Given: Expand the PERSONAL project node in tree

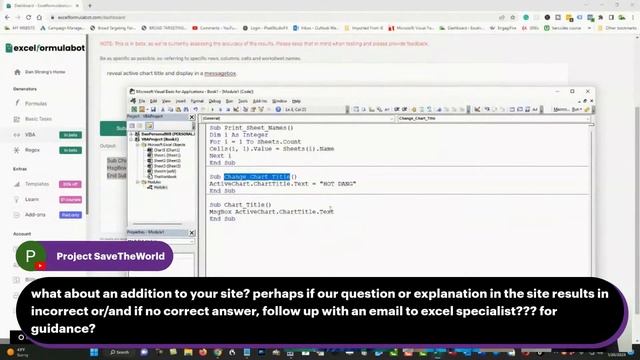Looking at the screenshot, I should (x=132, y=134).
